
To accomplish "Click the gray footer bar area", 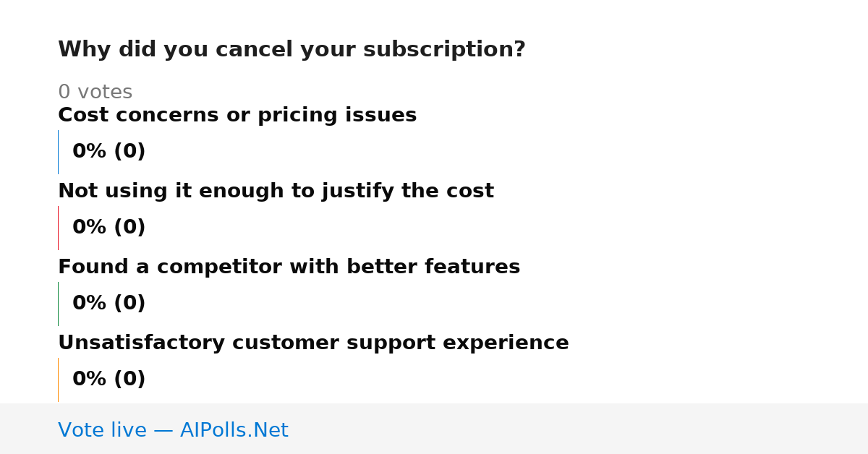I will [x=434, y=429].
